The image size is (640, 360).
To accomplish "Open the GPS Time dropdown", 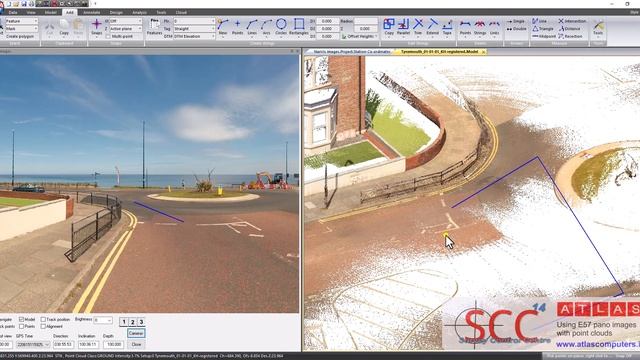I will click(x=33, y=344).
